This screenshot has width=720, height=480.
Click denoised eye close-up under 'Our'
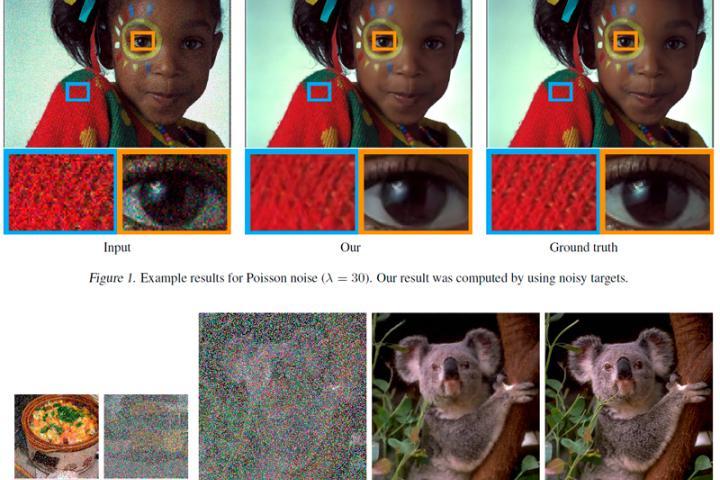(416, 192)
